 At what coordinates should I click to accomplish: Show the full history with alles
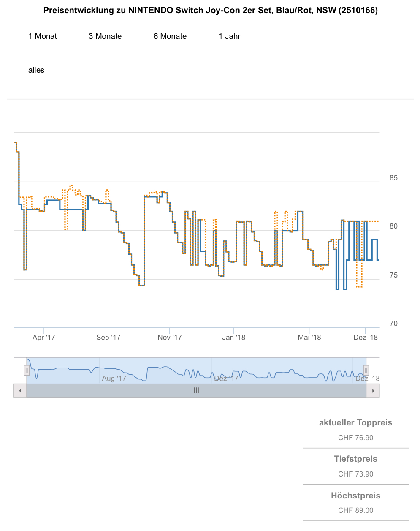click(36, 70)
